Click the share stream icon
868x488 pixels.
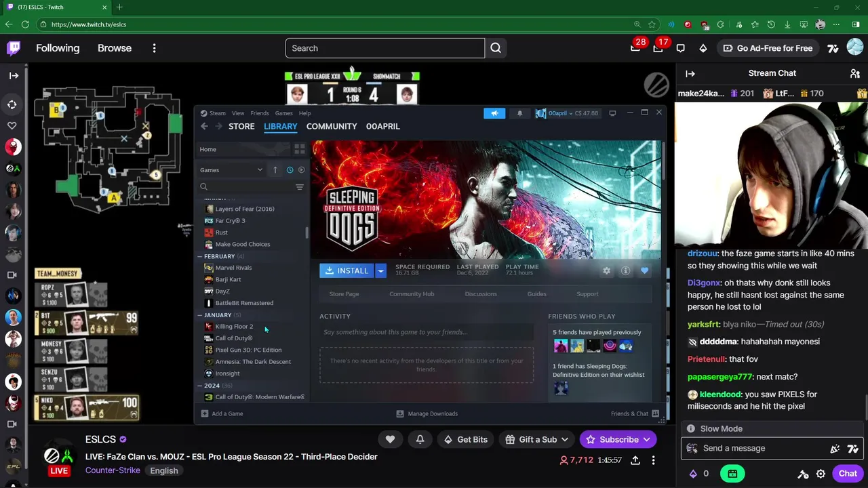click(x=635, y=460)
